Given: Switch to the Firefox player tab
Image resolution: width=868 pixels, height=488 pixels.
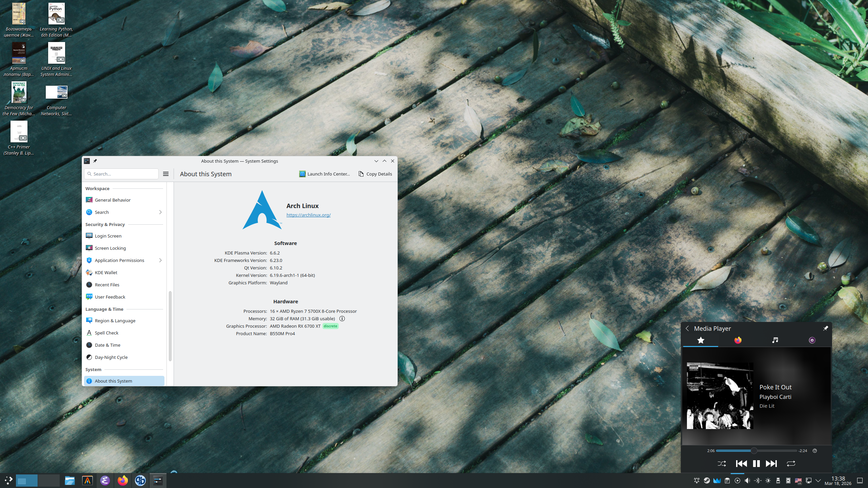Looking at the screenshot, I should pyautogui.click(x=738, y=340).
